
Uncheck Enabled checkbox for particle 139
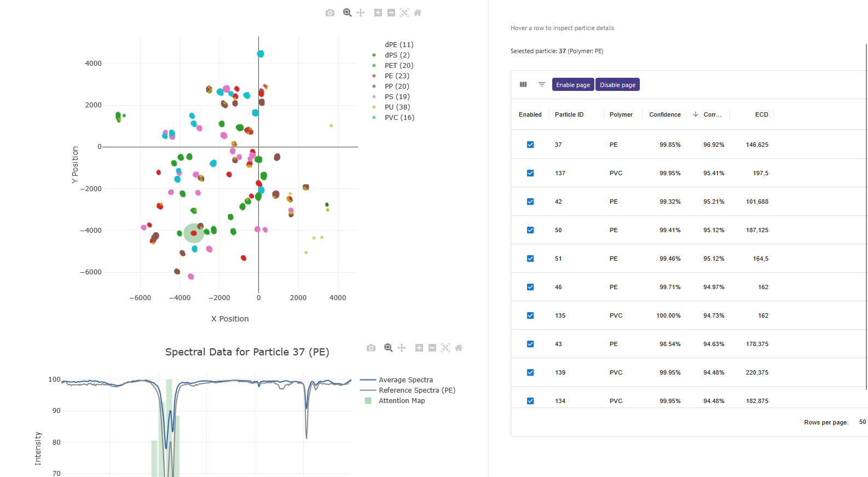click(530, 372)
